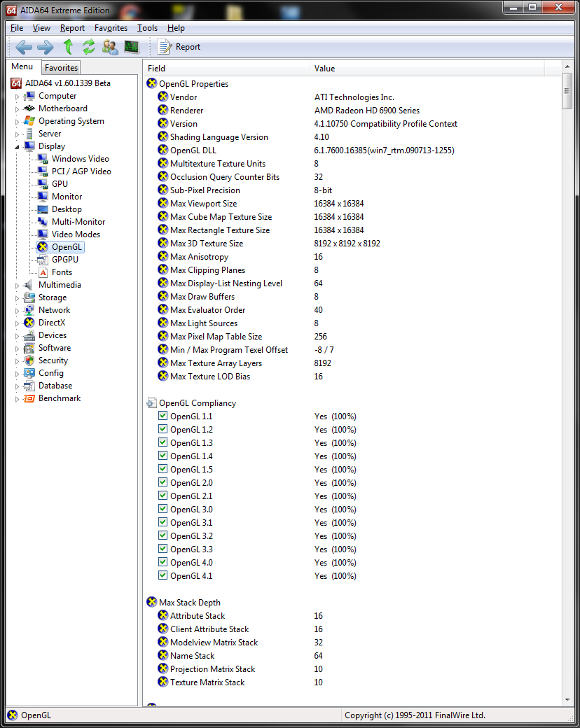Click the Computer tree icon
Image resolution: width=580 pixels, height=728 pixels.
(x=29, y=96)
